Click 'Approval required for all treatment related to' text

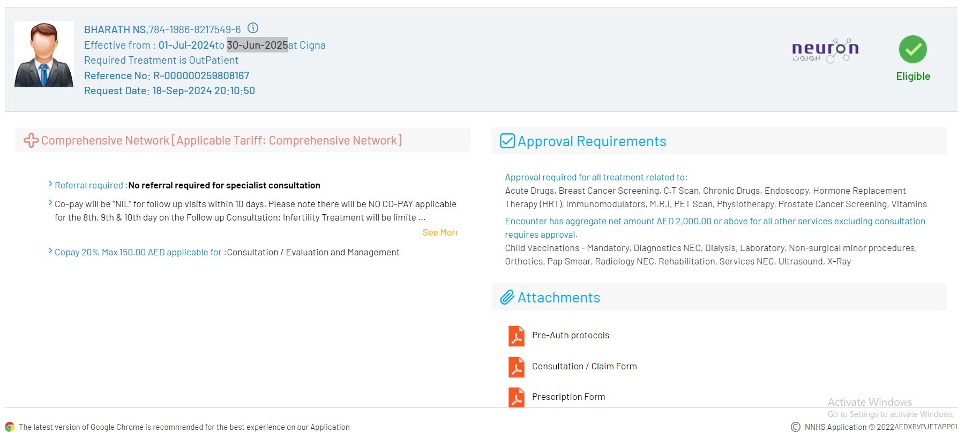click(596, 177)
